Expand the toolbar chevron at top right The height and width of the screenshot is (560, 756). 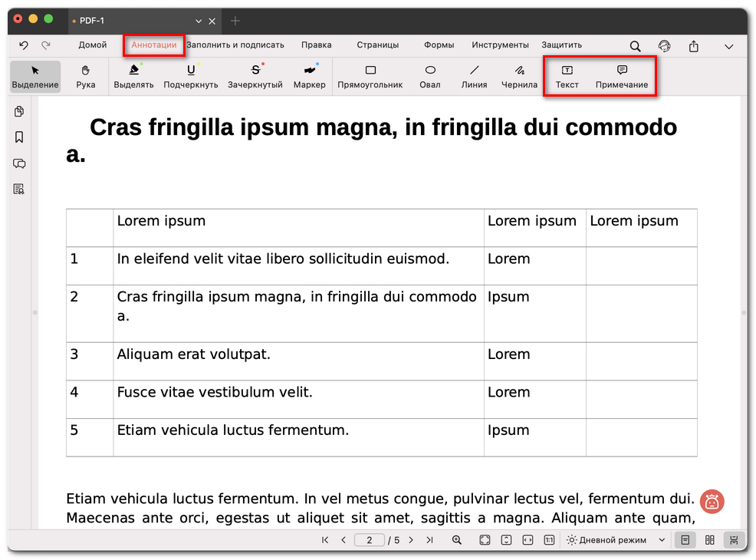pyautogui.click(x=728, y=46)
